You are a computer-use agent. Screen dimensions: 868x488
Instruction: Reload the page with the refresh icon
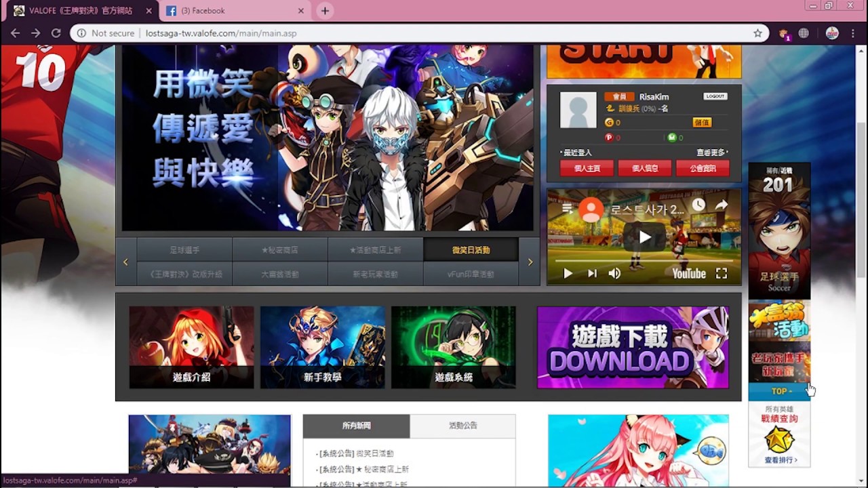pyautogui.click(x=56, y=33)
